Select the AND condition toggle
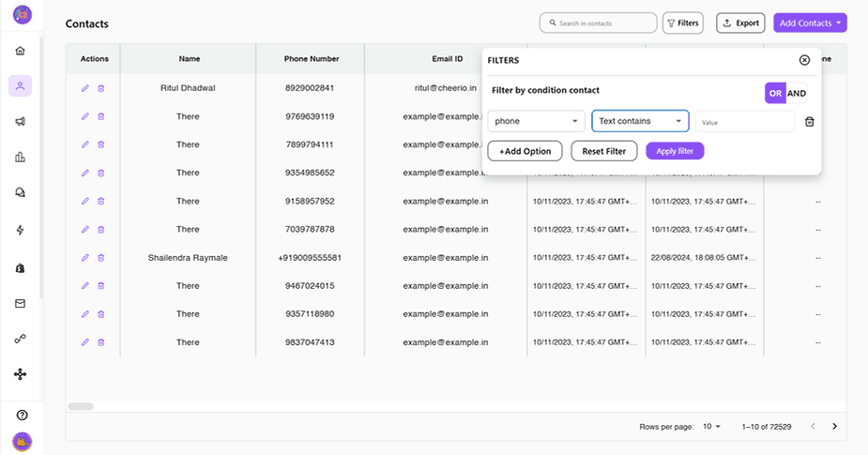Image resolution: width=868 pixels, height=455 pixels. [797, 93]
